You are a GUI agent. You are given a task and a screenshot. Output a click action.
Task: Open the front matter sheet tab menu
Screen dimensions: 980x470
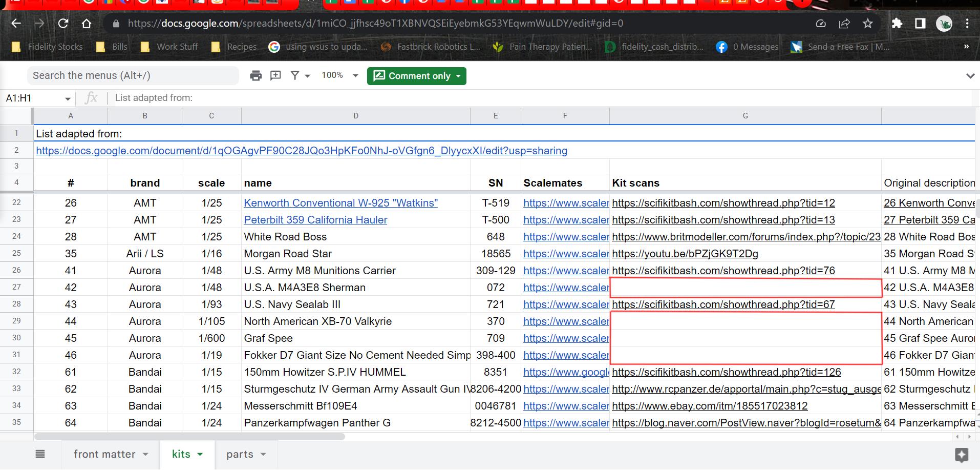145,454
